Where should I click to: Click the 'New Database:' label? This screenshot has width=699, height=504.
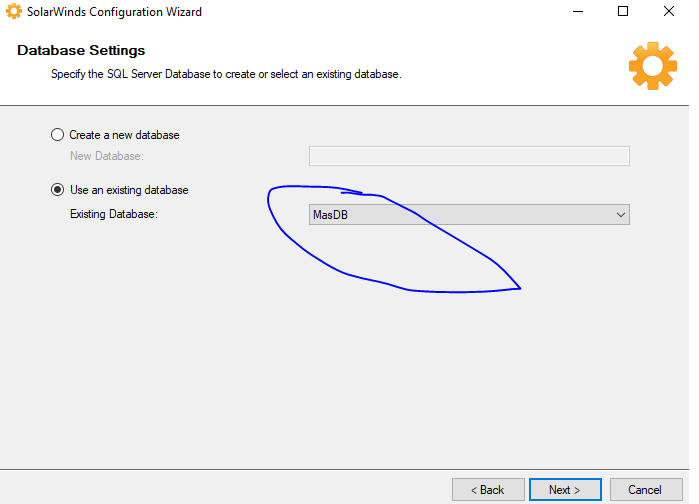click(107, 156)
